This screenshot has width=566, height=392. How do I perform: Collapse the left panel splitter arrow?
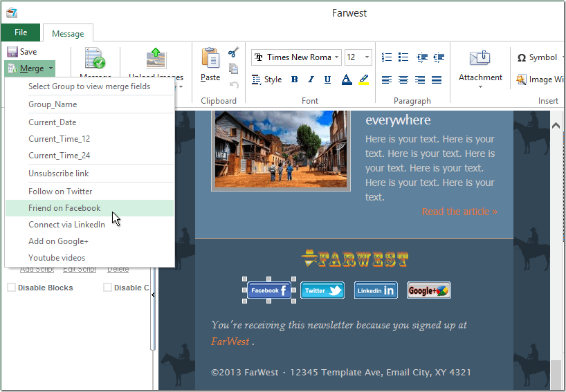[153, 295]
